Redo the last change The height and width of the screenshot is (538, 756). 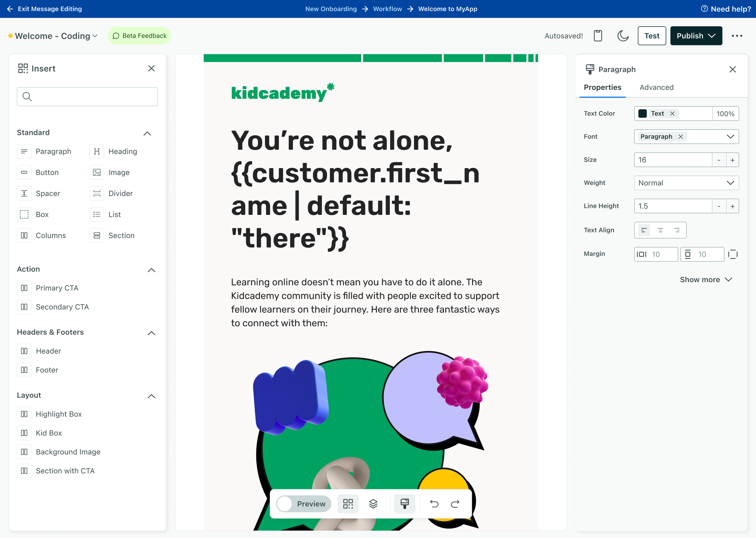(x=455, y=504)
